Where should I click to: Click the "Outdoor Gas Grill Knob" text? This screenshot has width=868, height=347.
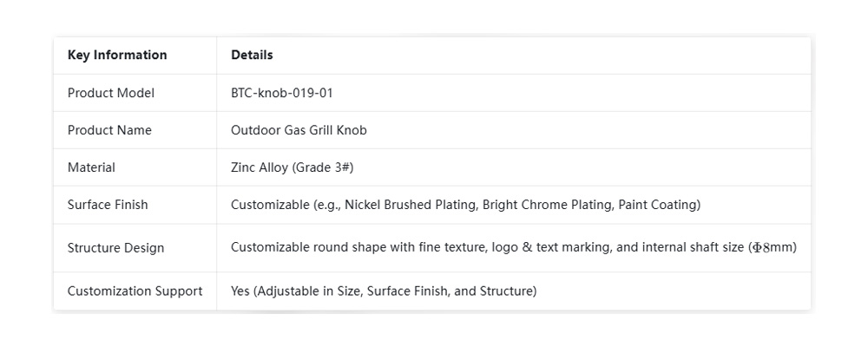[x=299, y=130]
